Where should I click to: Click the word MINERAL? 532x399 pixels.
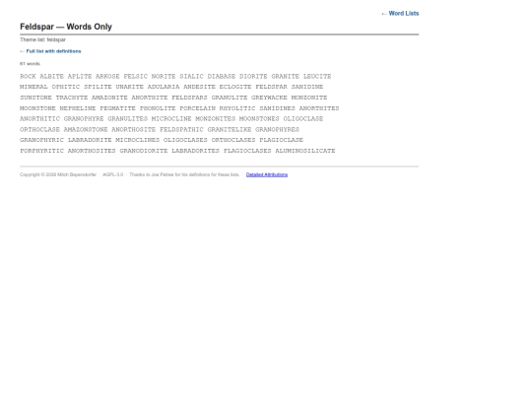(33, 87)
